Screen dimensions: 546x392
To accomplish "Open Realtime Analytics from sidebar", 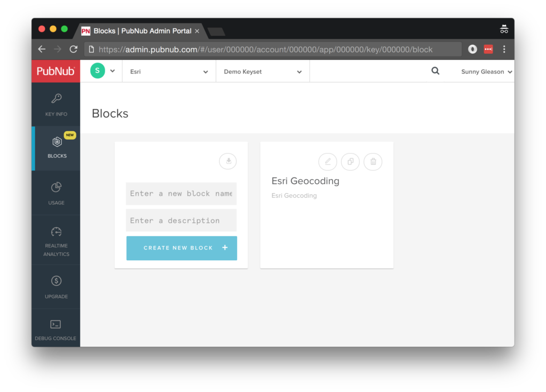I will click(56, 241).
